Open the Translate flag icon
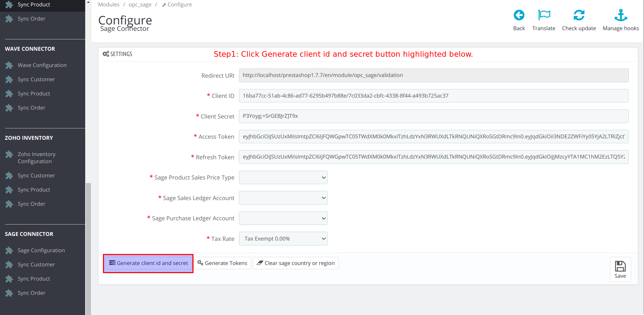 click(x=544, y=15)
